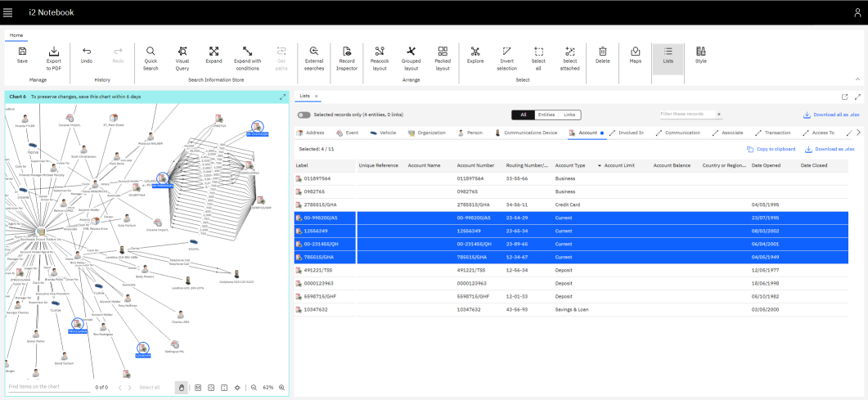Click the Invert selection tool
This screenshot has width=868, height=400.
coord(506,51)
